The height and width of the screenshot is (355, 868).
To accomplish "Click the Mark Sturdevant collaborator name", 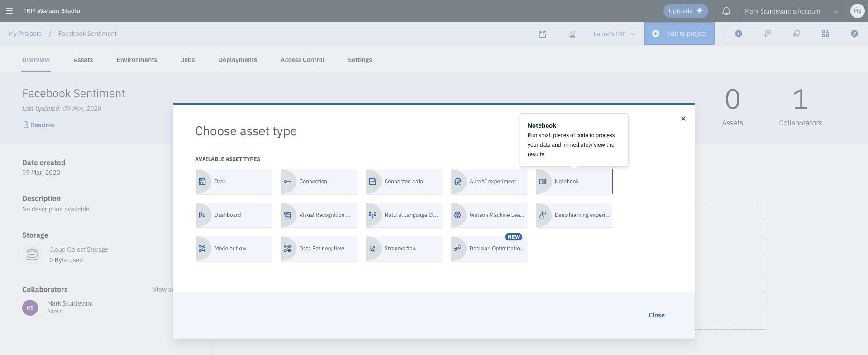I will [70, 303].
